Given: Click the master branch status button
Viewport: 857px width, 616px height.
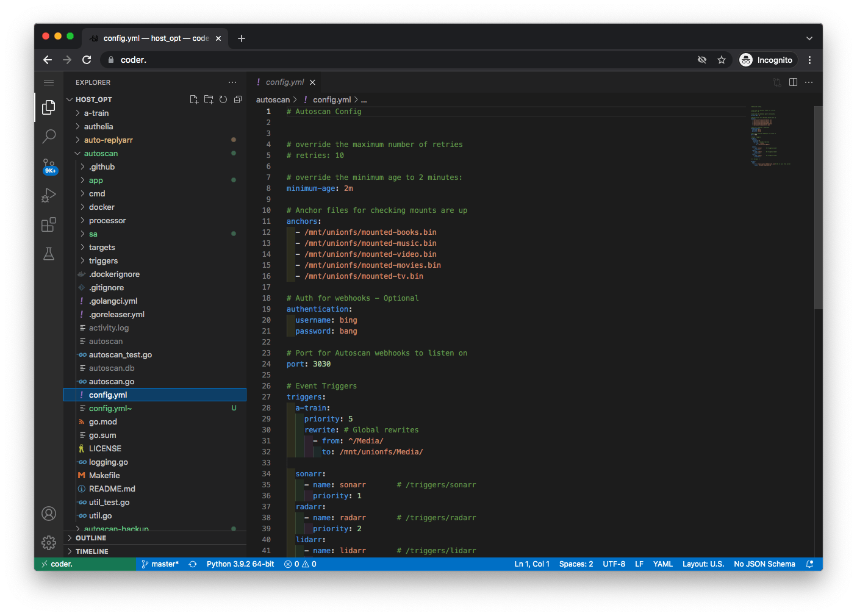Looking at the screenshot, I should [x=160, y=564].
